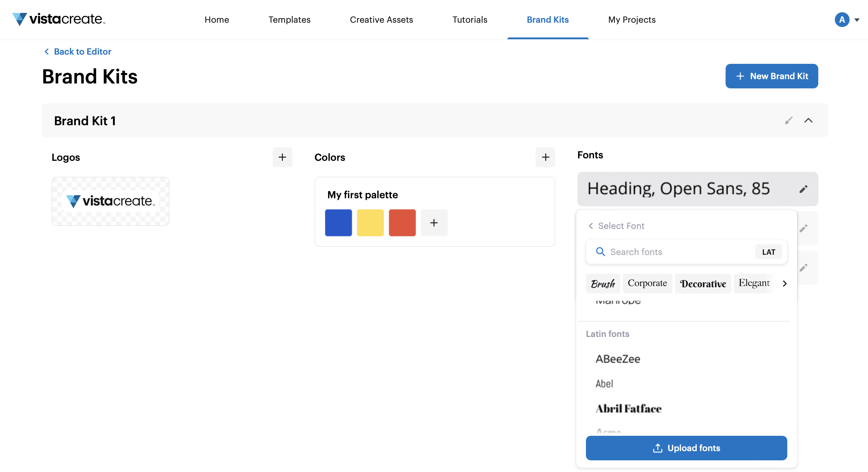Show more font categories arrow
Screen dimensions: 868x472
tap(785, 283)
